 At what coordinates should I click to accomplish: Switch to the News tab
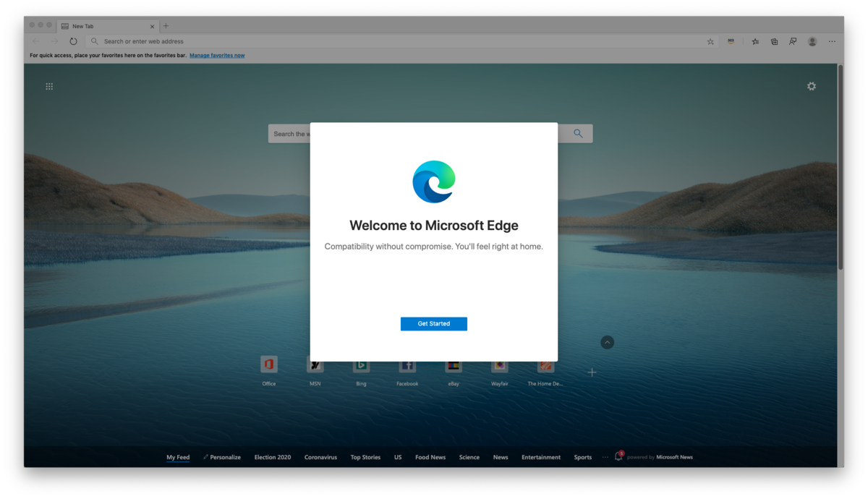coord(501,457)
